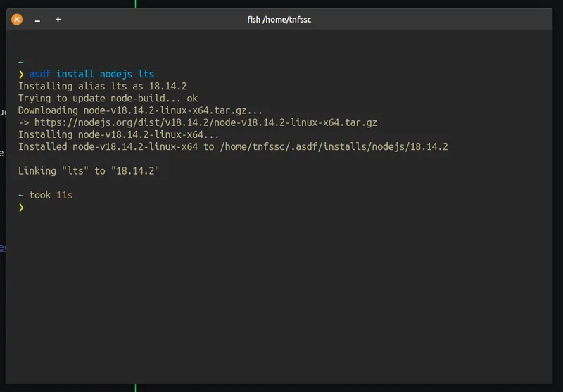Click the line 'Downloading node-v18.14.2-linux-x64.tar.gz...'
Image resolution: width=563 pixels, height=392 pixels.
coord(140,110)
